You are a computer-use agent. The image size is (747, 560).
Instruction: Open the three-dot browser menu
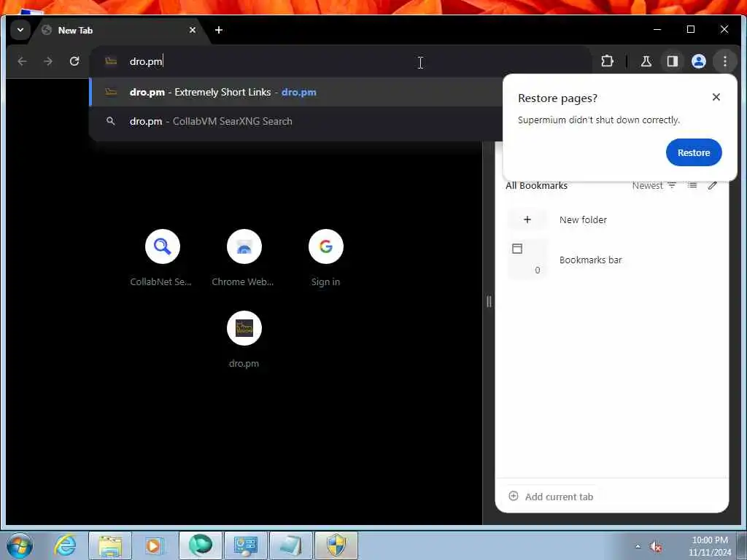coord(724,61)
